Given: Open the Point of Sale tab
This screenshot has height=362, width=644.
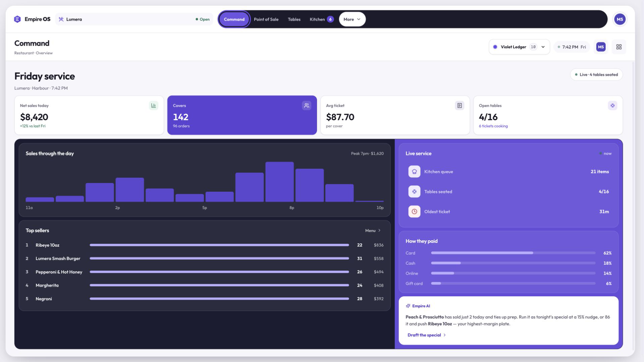Looking at the screenshot, I should coord(266,19).
